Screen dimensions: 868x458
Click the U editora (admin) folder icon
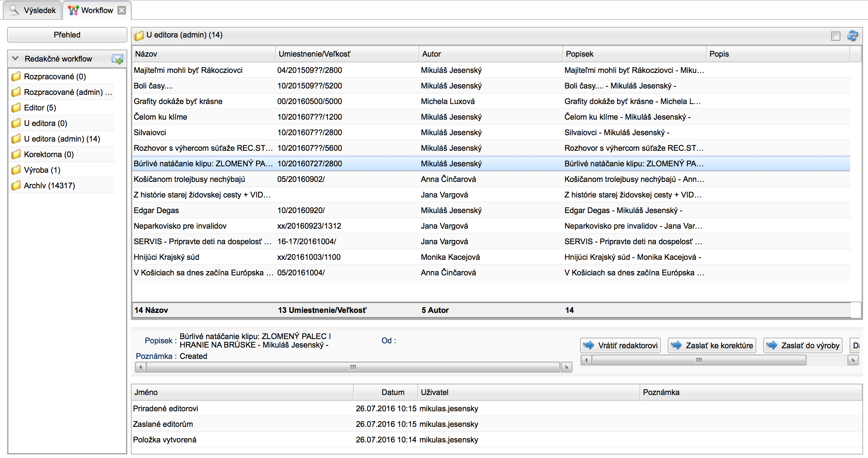coord(16,139)
